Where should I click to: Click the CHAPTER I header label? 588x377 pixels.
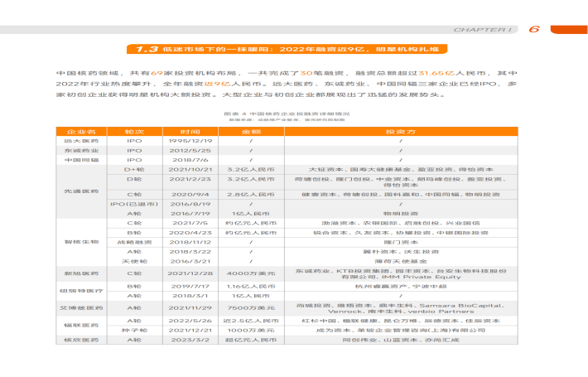tap(482, 30)
